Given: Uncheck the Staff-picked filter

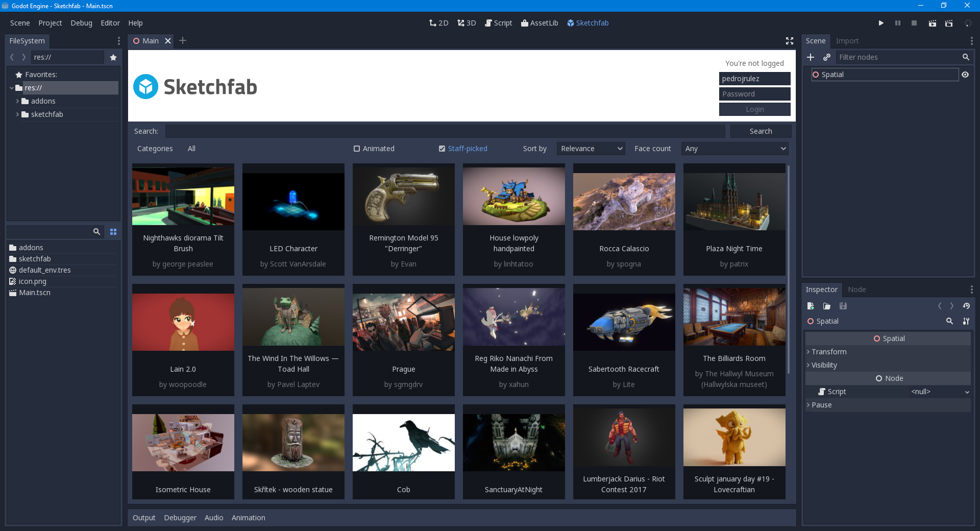Looking at the screenshot, I should 442,149.
